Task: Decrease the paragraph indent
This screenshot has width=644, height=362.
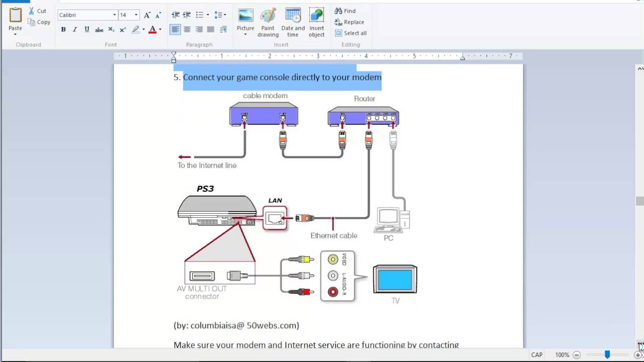Action: (x=175, y=15)
